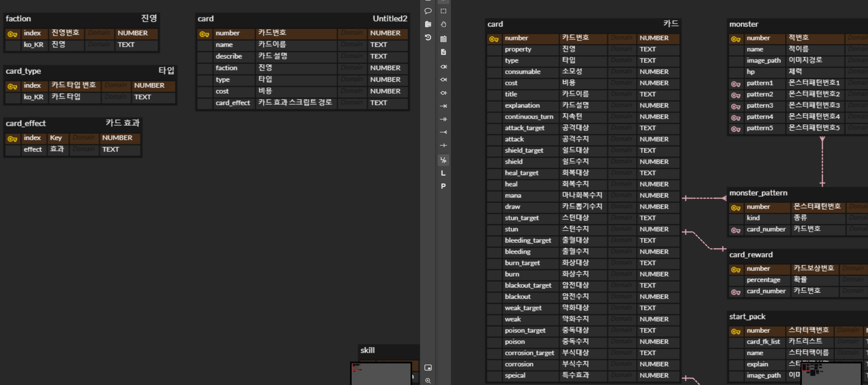Screen dimensions: 868x385
Task: Switch to logical view with L icon
Action: point(443,173)
